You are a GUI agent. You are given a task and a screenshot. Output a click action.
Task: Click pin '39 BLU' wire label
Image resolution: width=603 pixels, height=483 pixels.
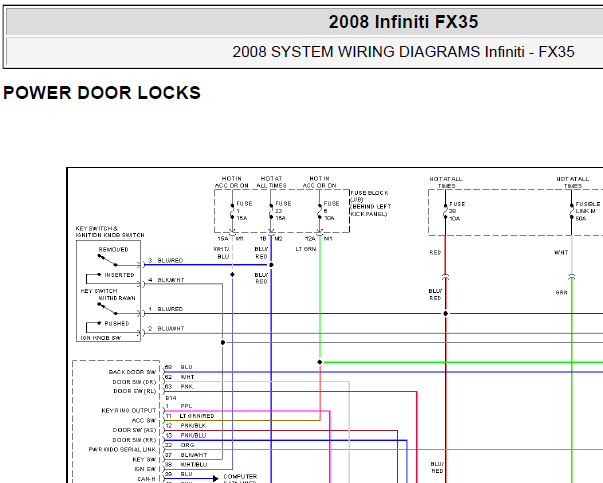pyautogui.click(x=179, y=474)
